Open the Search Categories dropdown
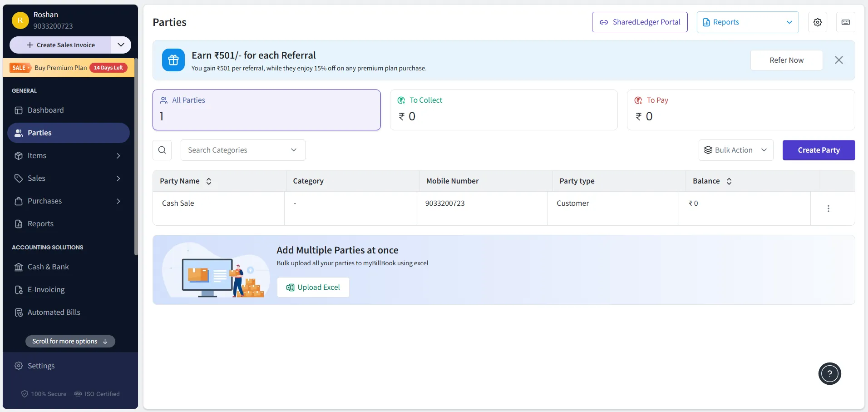Viewport: 868px width, 412px height. [x=243, y=150]
